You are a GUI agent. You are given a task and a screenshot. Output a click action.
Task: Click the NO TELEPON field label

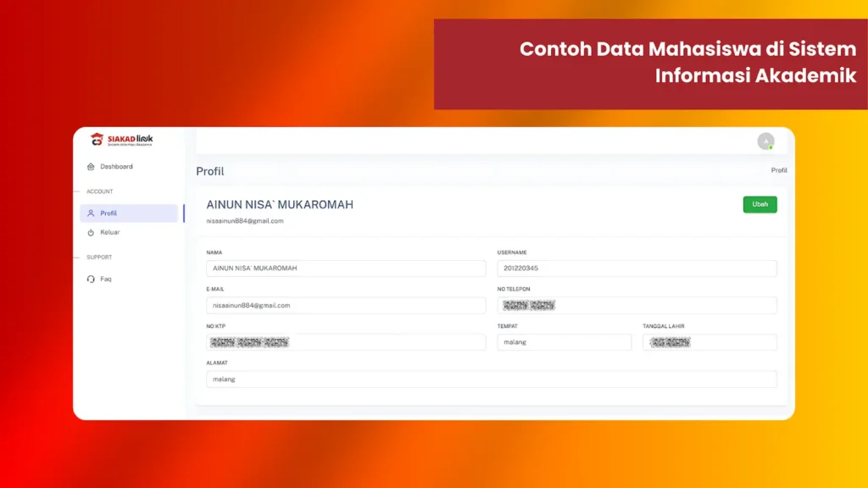(x=514, y=290)
